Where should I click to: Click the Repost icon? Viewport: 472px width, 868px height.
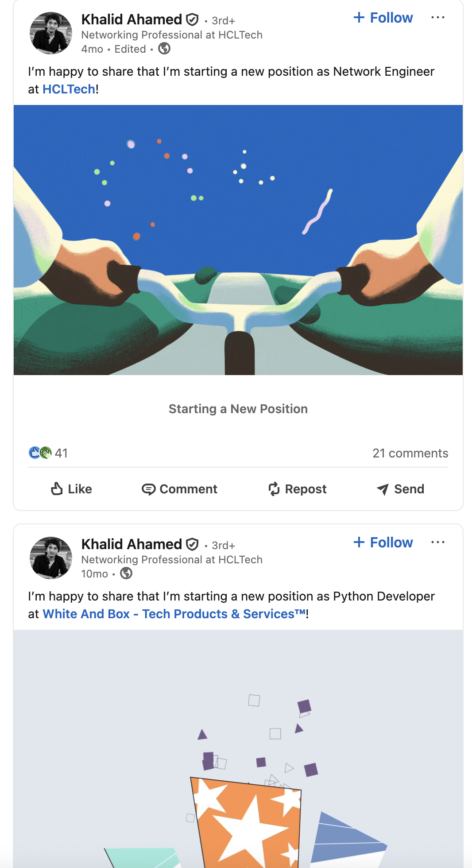[275, 489]
